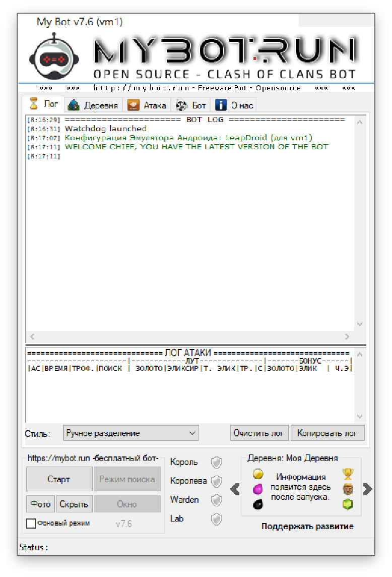392x577 pixels.
Task: Click the Status bar label
Action: tap(33, 547)
